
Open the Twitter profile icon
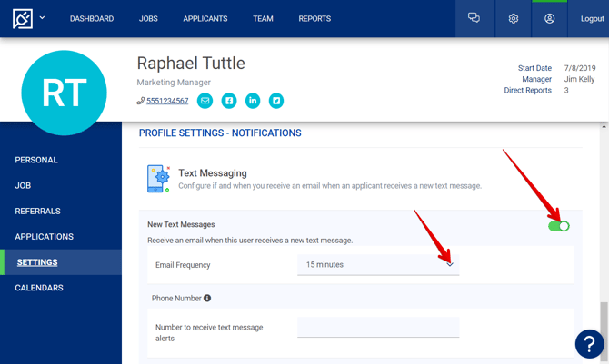coord(276,101)
